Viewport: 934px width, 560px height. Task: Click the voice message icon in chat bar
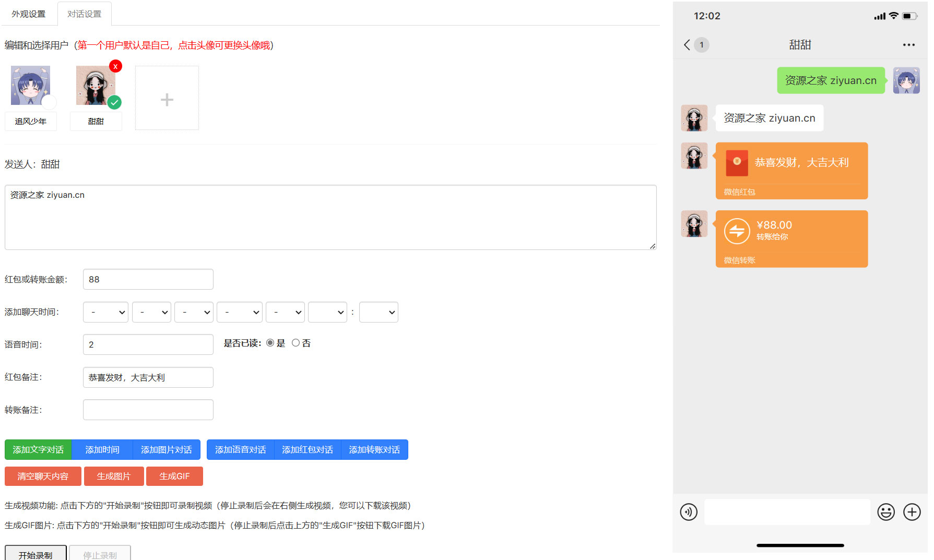pos(689,512)
